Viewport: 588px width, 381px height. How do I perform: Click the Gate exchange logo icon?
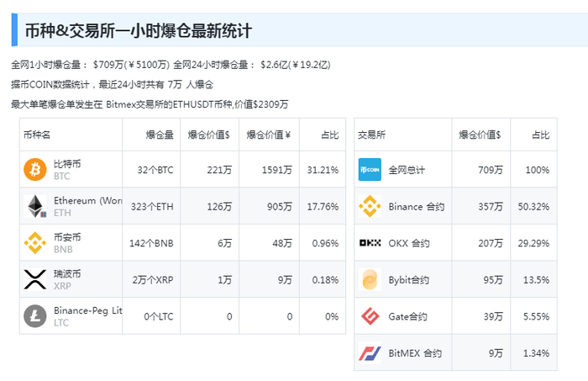pyautogui.click(x=370, y=316)
